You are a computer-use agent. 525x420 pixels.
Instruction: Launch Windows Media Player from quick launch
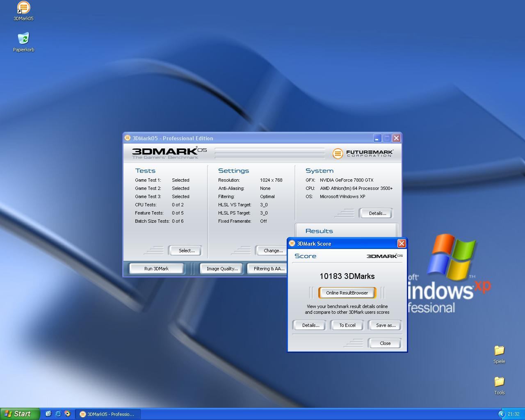tap(67, 414)
